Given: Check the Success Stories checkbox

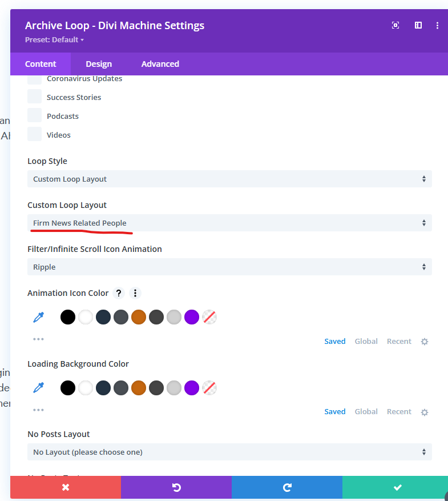Looking at the screenshot, I should point(35,97).
